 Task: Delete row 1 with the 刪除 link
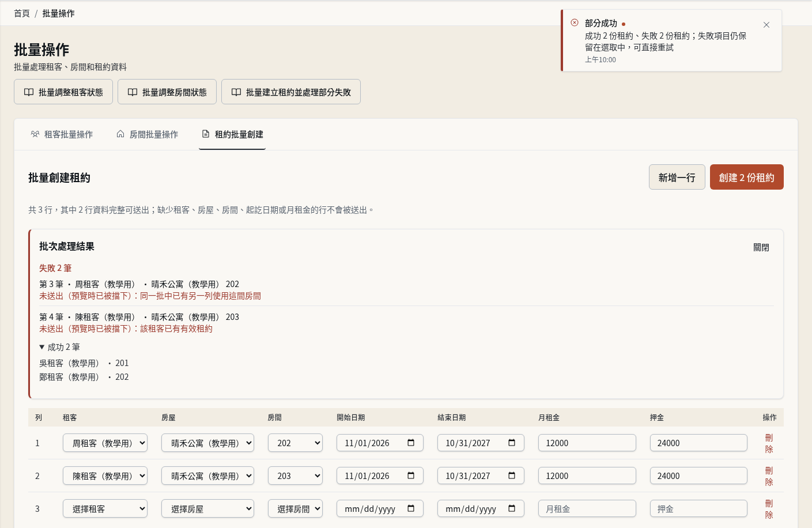point(769,443)
